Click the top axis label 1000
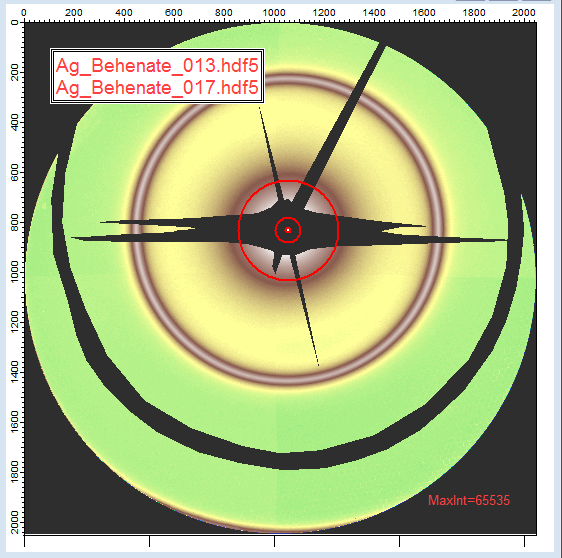 coord(274,13)
